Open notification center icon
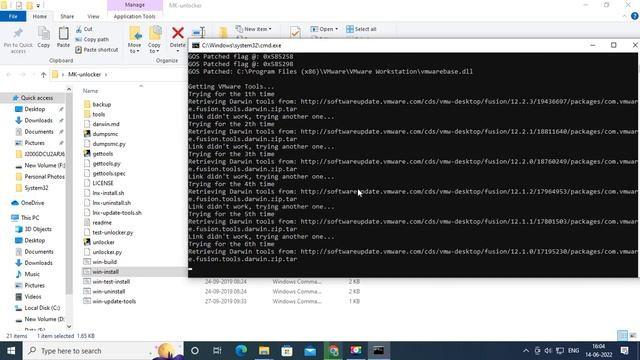The image size is (640, 360). pos(624,351)
